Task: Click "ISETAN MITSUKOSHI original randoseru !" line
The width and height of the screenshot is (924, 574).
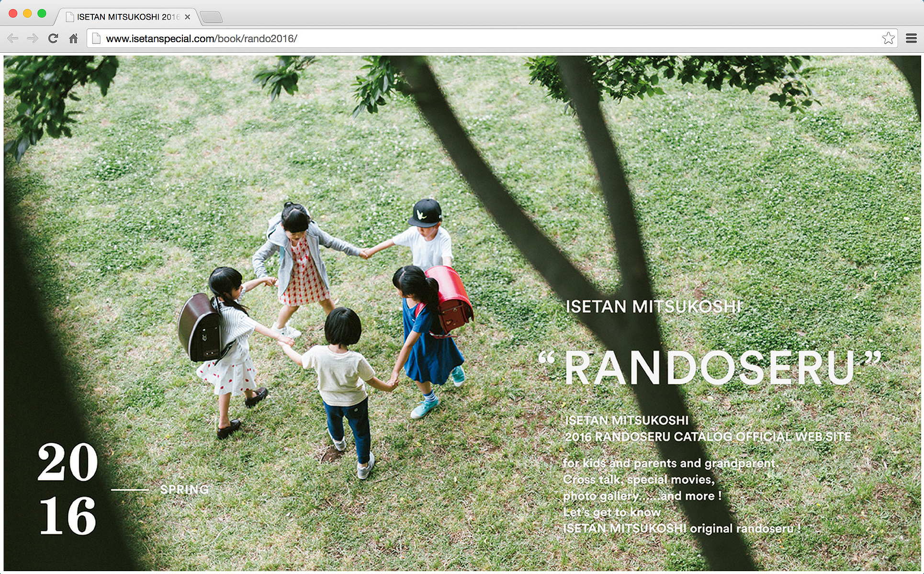Action: (x=682, y=529)
